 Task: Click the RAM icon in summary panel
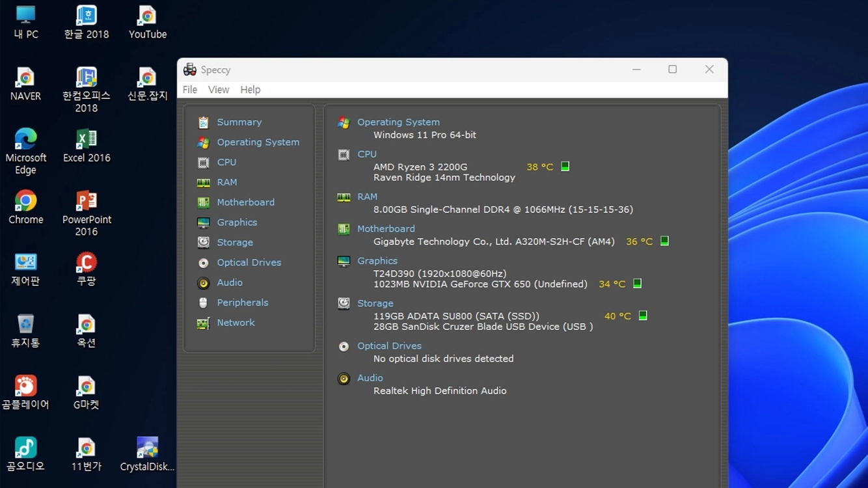click(344, 197)
